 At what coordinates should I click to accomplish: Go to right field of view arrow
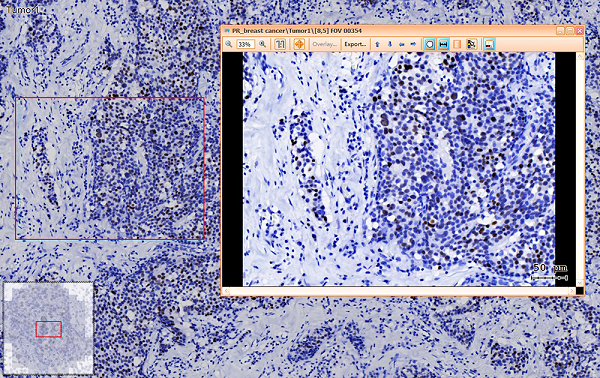414,44
